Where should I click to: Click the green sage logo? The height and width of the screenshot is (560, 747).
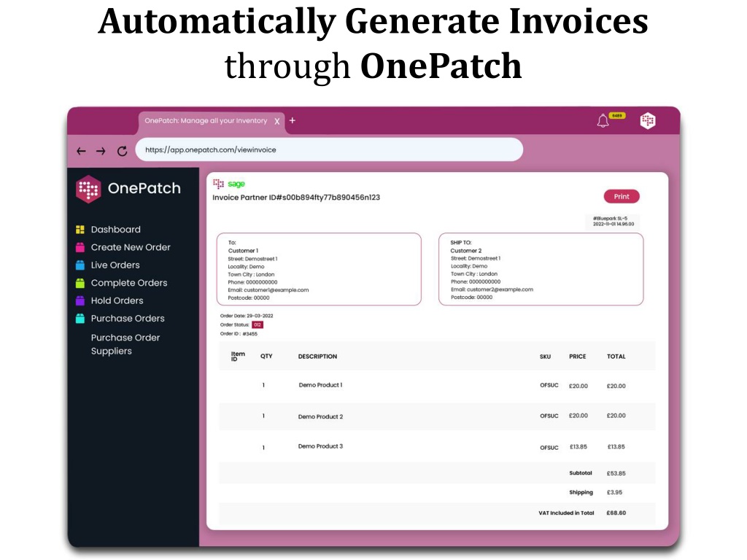click(x=236, y=184)
